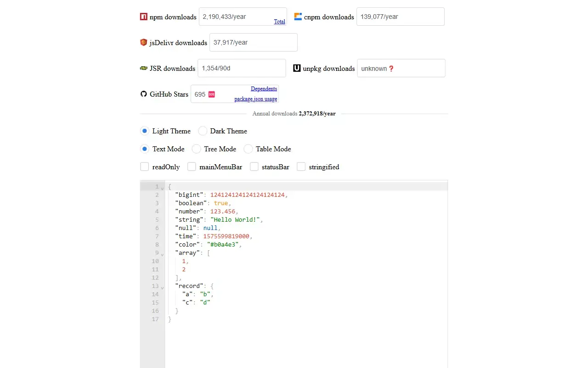Fold the "record" object at line 13

(163, 287)
